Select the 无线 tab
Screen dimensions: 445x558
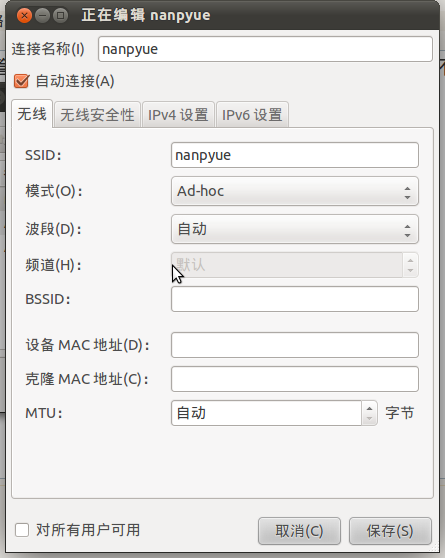32,114
